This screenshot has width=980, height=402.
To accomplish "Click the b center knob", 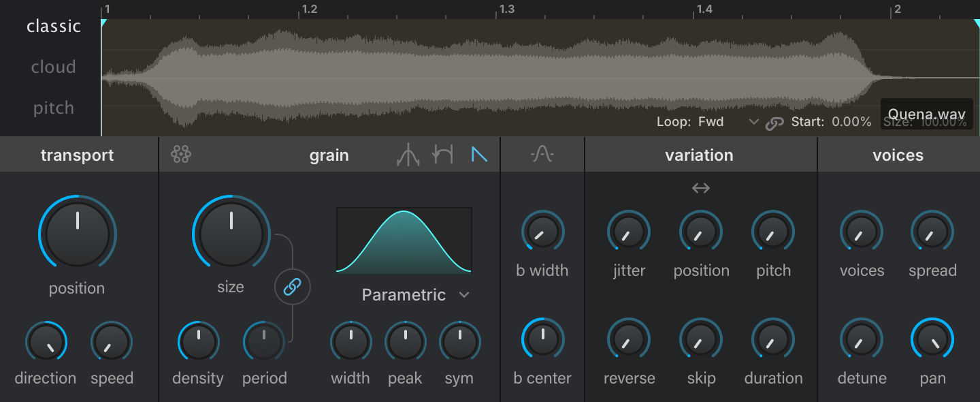I will click(543, 339).
